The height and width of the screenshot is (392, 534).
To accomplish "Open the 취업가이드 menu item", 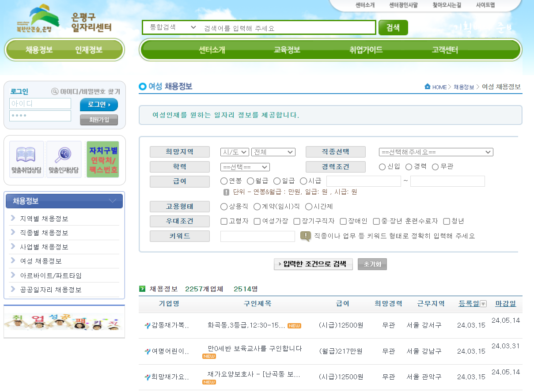I will [366, 50].
